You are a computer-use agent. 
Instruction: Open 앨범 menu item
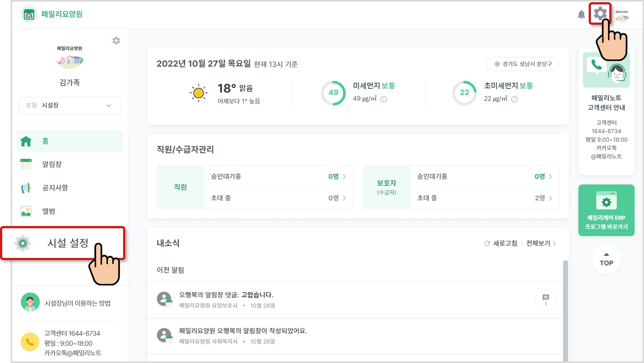49,211
